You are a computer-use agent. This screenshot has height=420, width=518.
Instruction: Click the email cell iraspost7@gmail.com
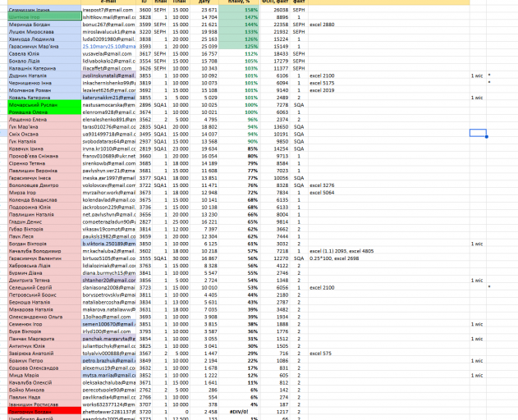(x=108, y=10)
